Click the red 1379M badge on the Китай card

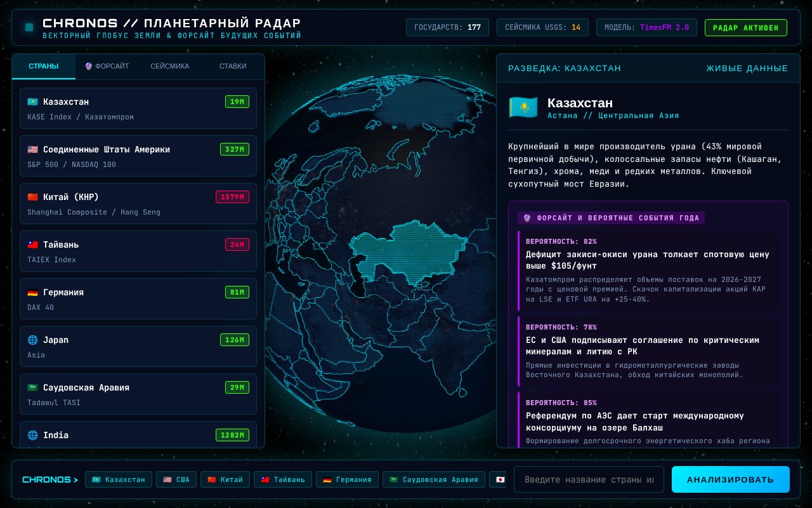point(232,197)
